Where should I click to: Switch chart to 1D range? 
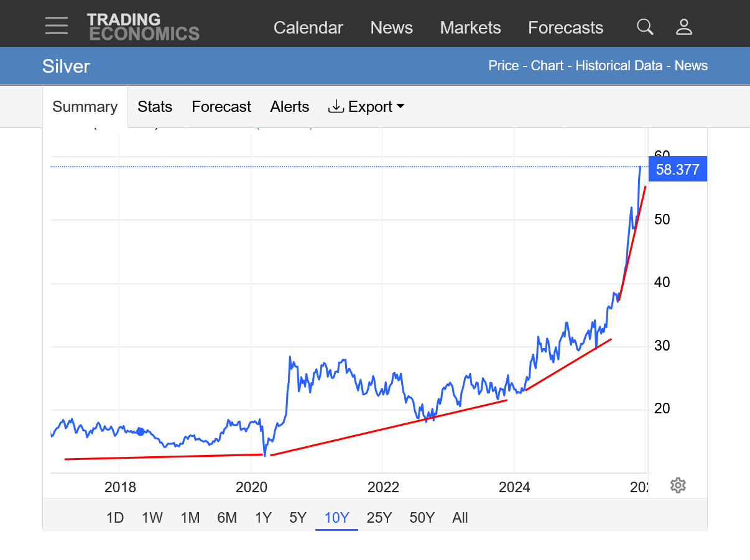[x=115, y=518]
